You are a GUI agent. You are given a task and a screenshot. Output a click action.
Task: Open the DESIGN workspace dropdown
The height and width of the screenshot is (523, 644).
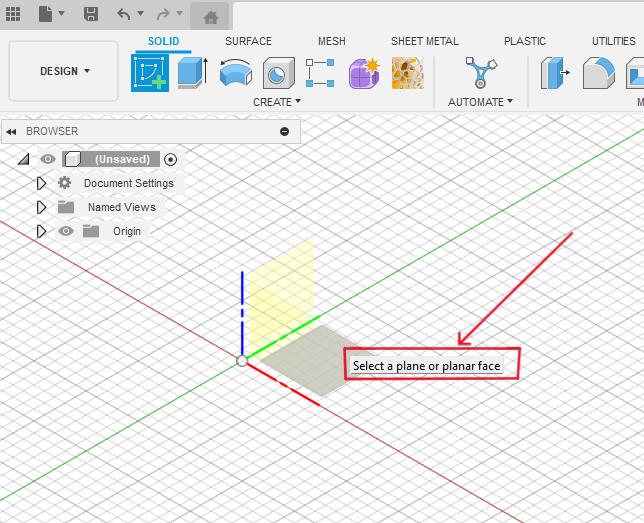click(64, 71)
